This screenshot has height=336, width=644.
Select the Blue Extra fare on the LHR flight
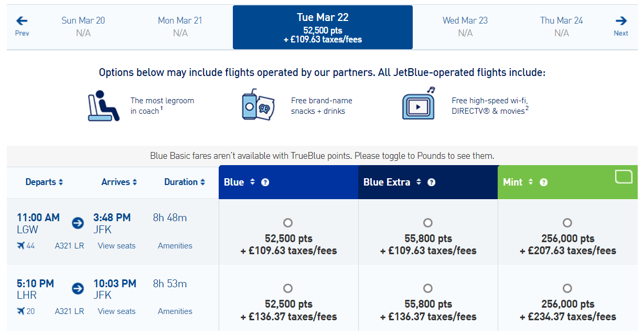tap(427, 288)
